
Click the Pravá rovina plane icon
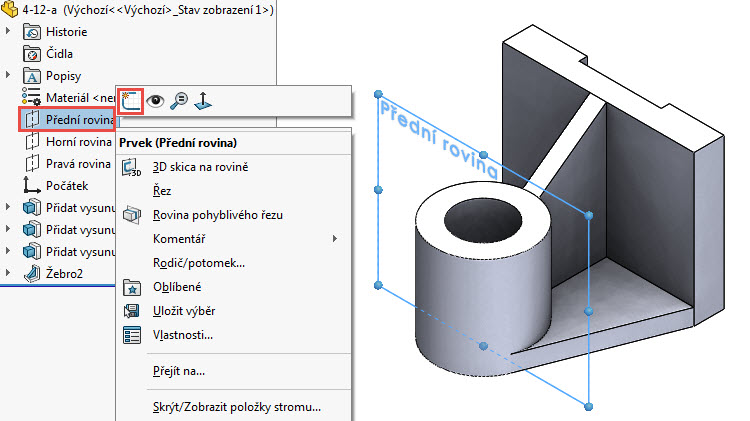32,163
